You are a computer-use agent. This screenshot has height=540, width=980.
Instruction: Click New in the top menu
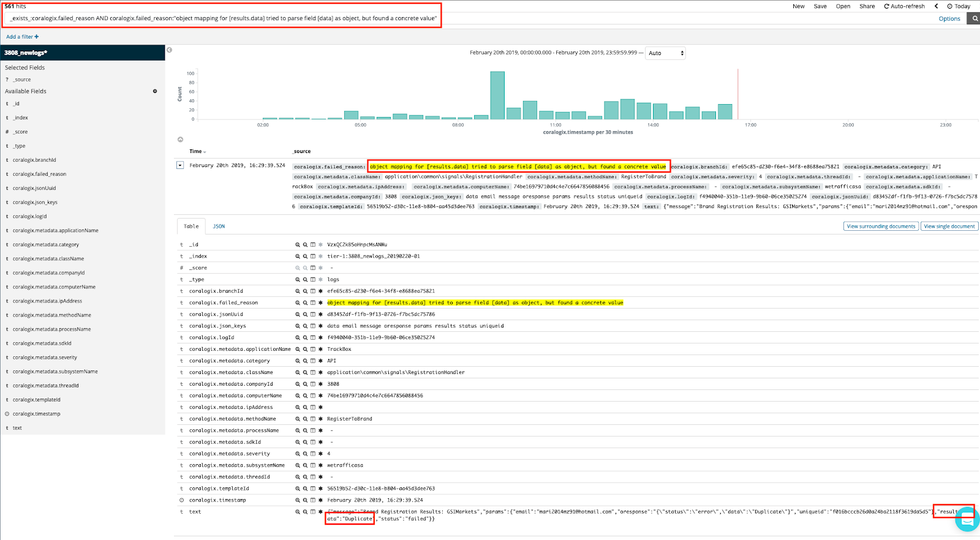click(x=799, y=6)
